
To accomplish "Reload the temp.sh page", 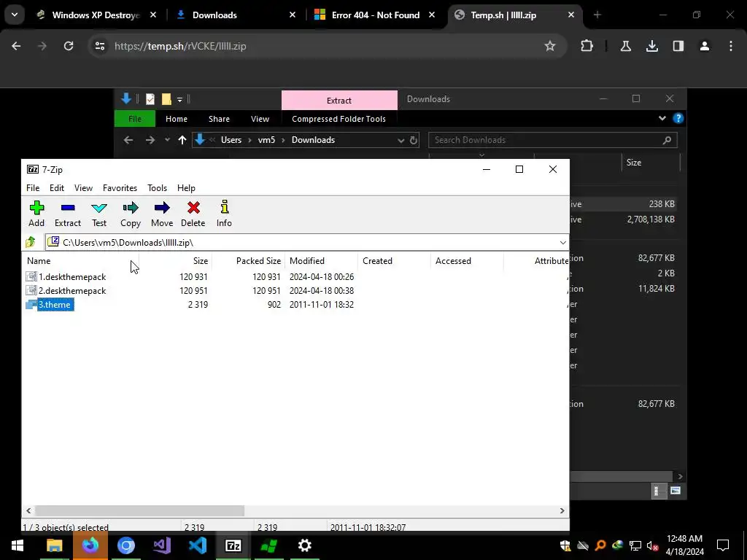I will [x=69, y=46].
